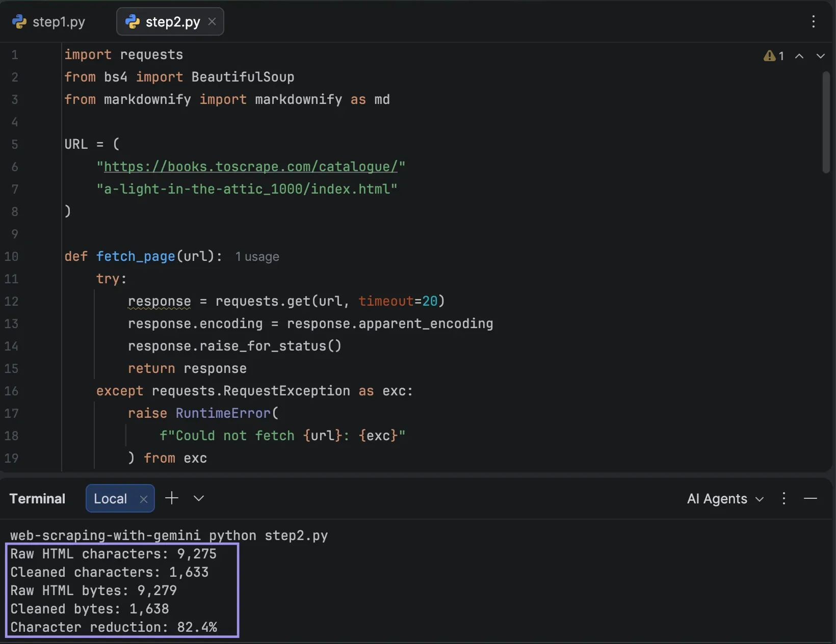Viewport: 836px width, 644px height.
Task: Hide the terminal tool window
Action: pyautogui.click(x=811, y=498)
